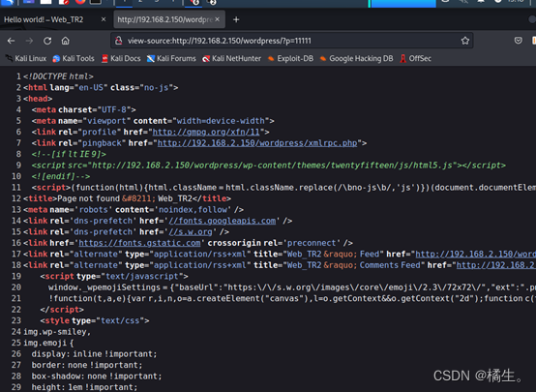Follow the //s.w.org dns-prefetch link
This screenshot has width=536, height=392.
(x=191, y=232)
